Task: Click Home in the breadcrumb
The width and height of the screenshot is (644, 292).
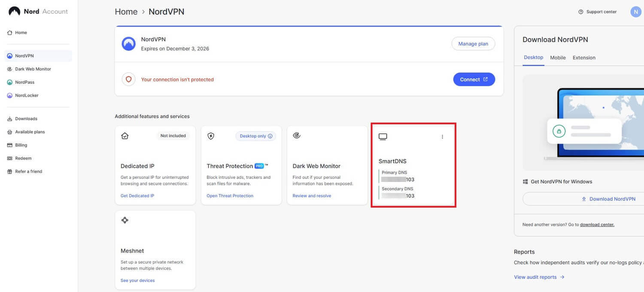Action: (x=126, y=12)
